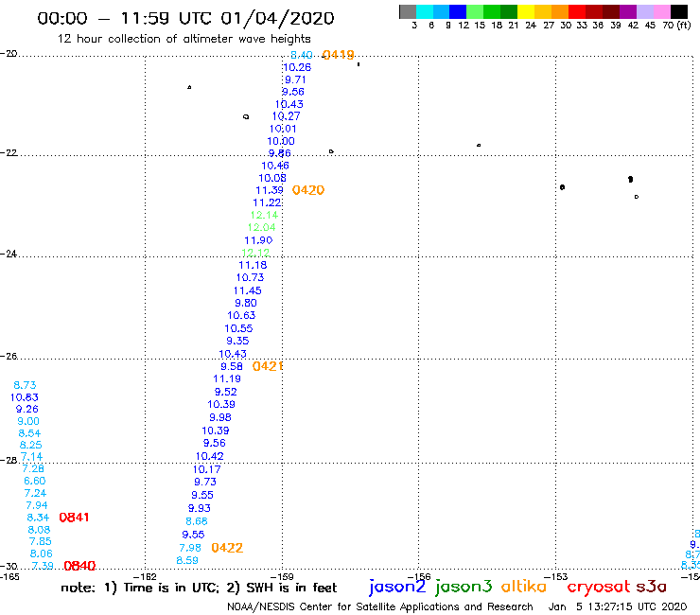Click the cyan swatch in the wave-height legend

coord(425,11)
